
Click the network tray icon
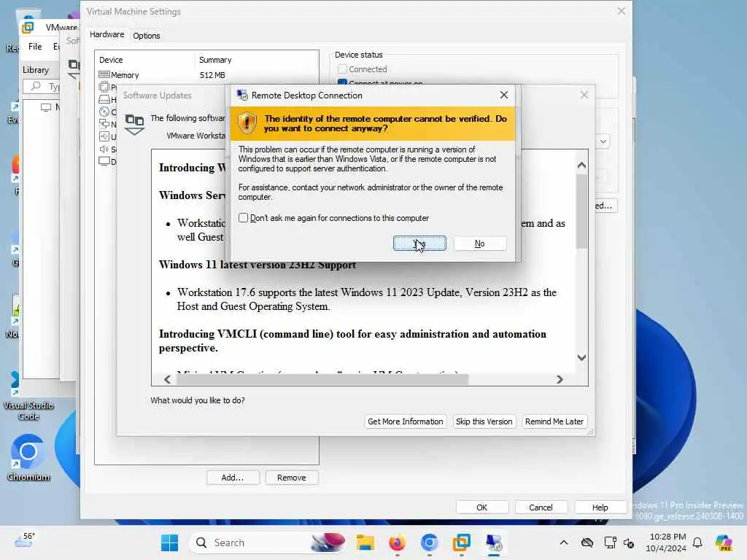[x=609, y=542]
